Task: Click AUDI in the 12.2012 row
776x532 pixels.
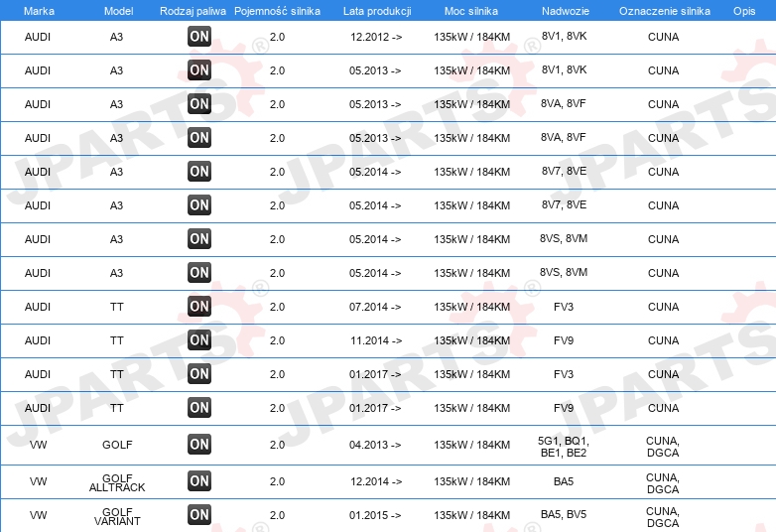Action: (38, 37)
